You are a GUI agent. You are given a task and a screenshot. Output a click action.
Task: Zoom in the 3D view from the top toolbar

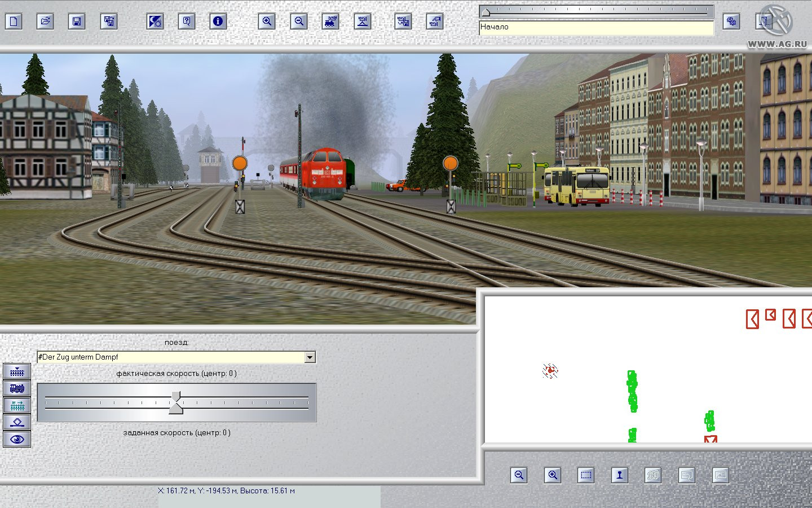(267, 21)
